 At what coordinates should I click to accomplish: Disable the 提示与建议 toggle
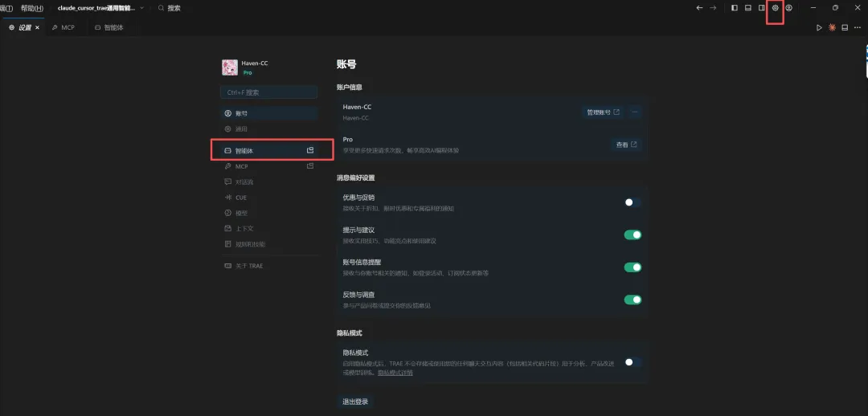tap(633, 235)
